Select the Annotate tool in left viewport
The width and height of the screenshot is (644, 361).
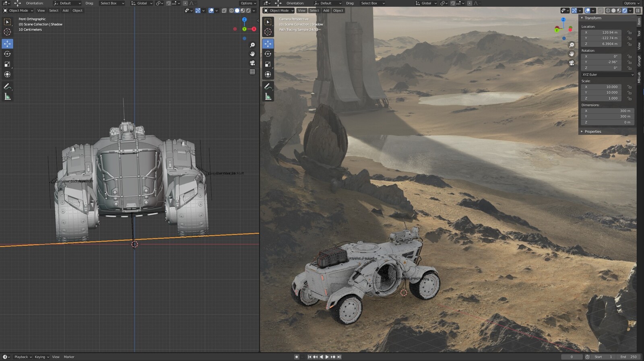click(7, 86)
